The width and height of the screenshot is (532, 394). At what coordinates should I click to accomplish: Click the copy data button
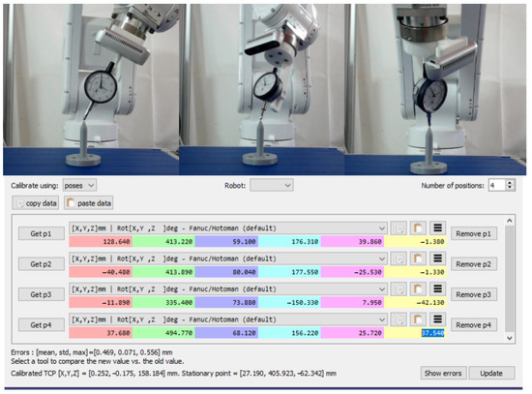pos(36,203)
